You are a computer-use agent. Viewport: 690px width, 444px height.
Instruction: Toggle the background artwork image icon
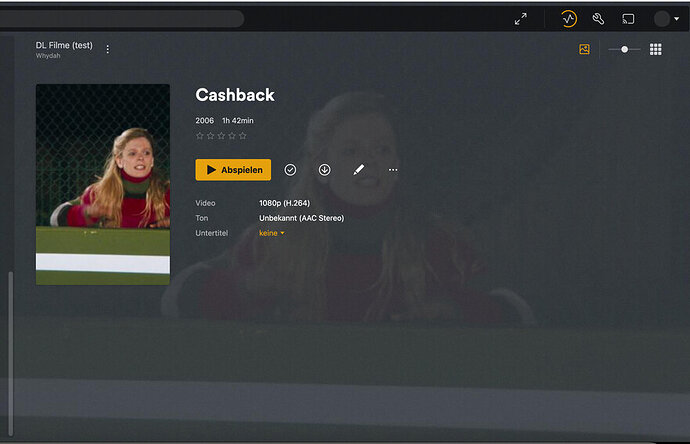(584, 49)
